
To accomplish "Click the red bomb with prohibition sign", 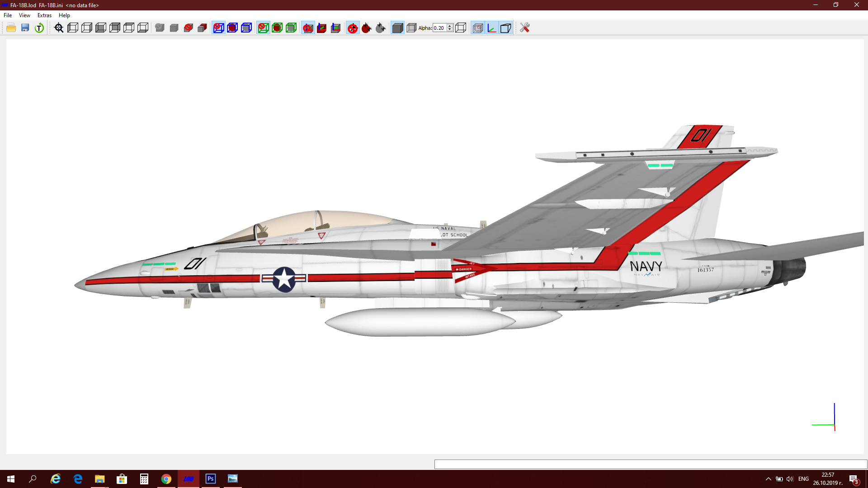I will click(x=353, y=28).
